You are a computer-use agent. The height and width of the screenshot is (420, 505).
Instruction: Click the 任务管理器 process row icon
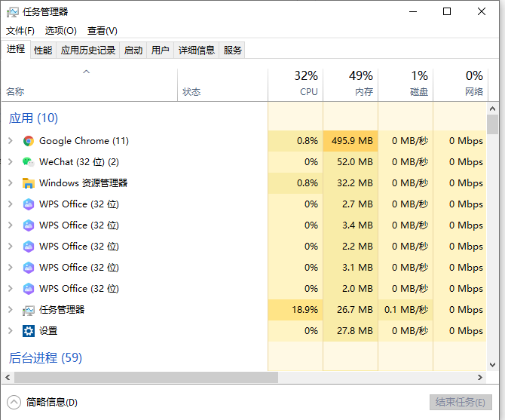[x=29, y=310]
